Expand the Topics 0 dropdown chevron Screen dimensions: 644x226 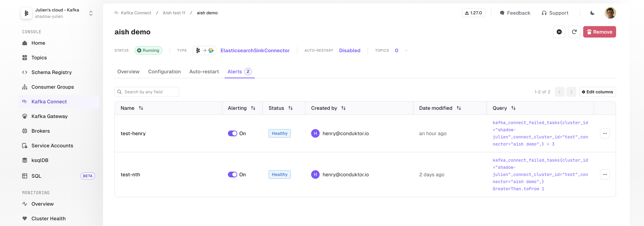406,51
